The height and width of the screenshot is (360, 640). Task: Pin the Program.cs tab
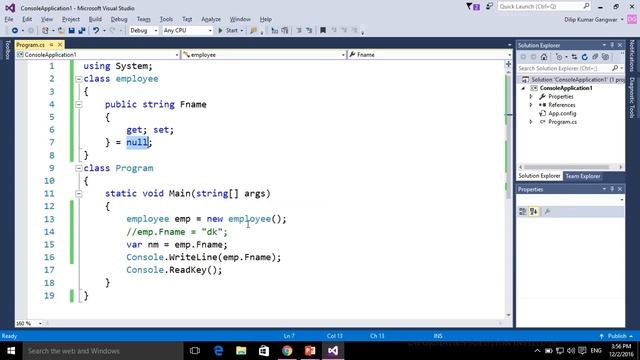click(x=51, y=44)
